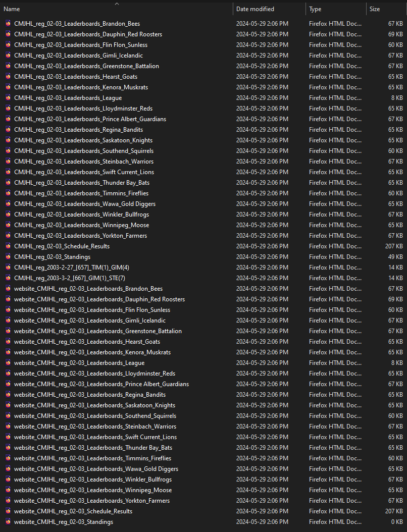This screenshot has height=532, width=407.
Task: Click the icon beside website_CMJHL_reg_02-03_Standings
Action: (x=8, y=522)
